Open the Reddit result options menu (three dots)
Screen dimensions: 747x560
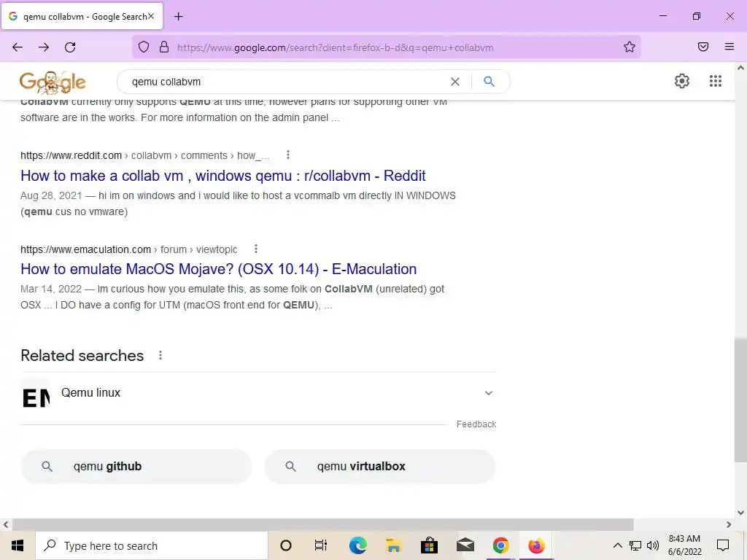coord(287,155)
